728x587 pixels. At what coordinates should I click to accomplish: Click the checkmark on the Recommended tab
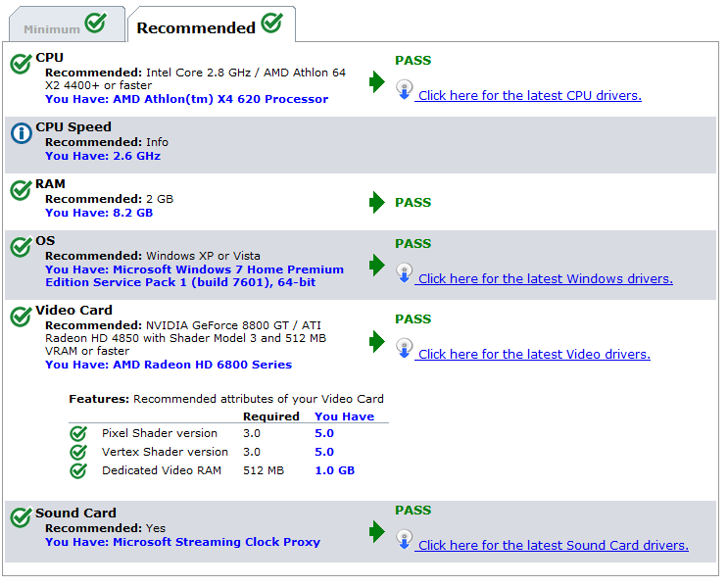[x=272, y=23]
